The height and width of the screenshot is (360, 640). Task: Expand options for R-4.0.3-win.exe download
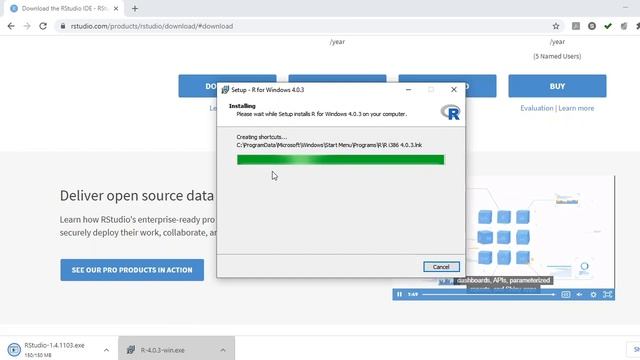tap(223, 350)
